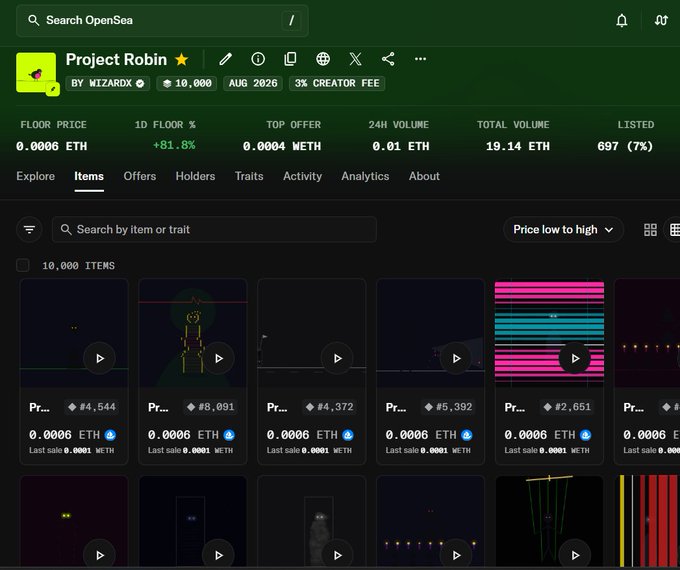Click the OpenSea marketplace icon on #4,544 price

click(110, 435)
